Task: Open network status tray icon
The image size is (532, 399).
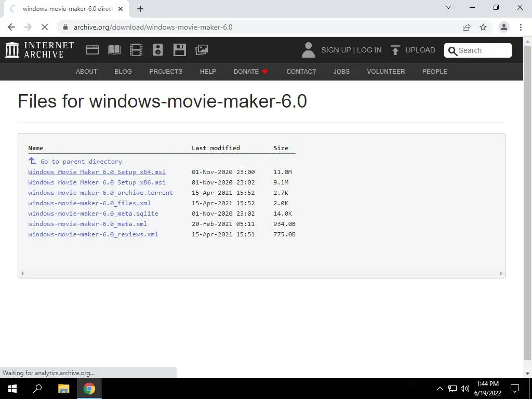Action: (x=453, y=389)
